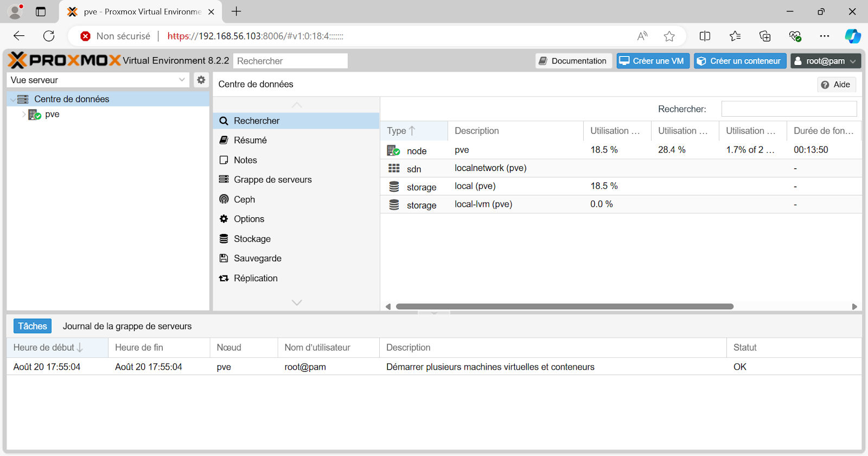Open the Copilot sidebar icon
This screenshot has width=868, height=456.
(852, 36)
